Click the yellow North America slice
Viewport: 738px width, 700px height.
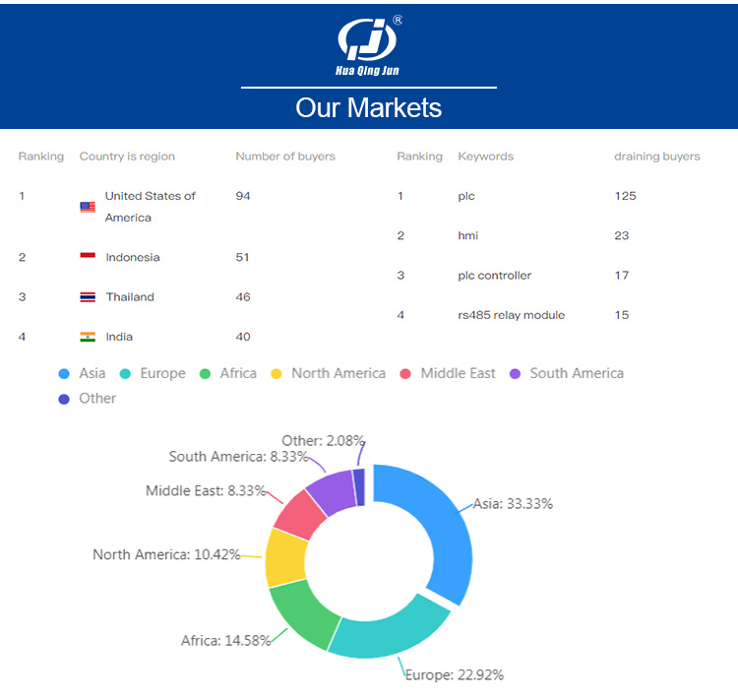(x=284, y=556)
